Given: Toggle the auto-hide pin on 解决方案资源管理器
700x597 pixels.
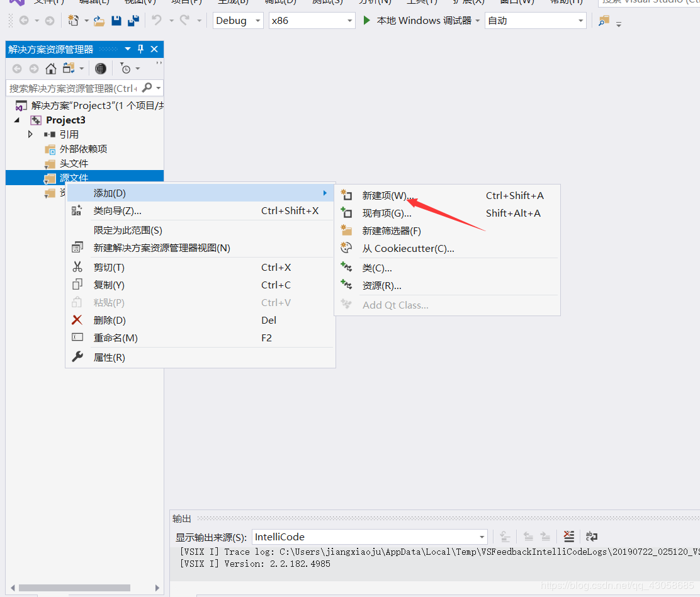Looking at the screenshot, I should coord(141,48).
